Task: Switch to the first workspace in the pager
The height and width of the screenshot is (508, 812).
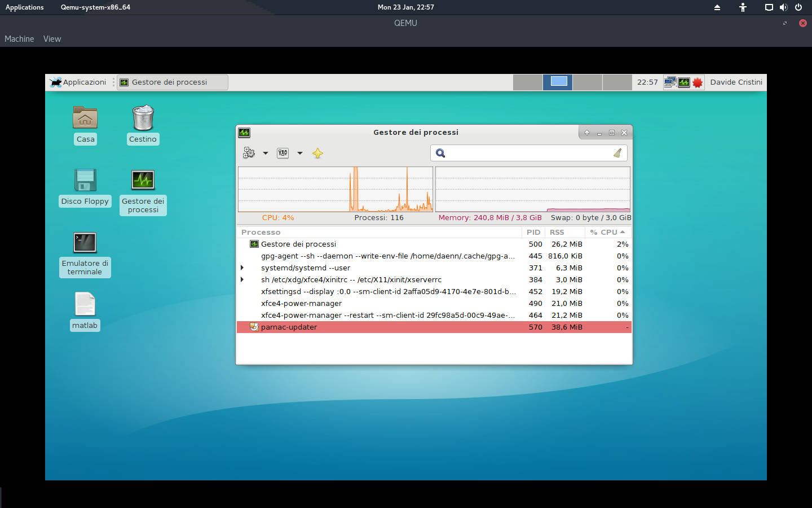Action: [528, 82]
